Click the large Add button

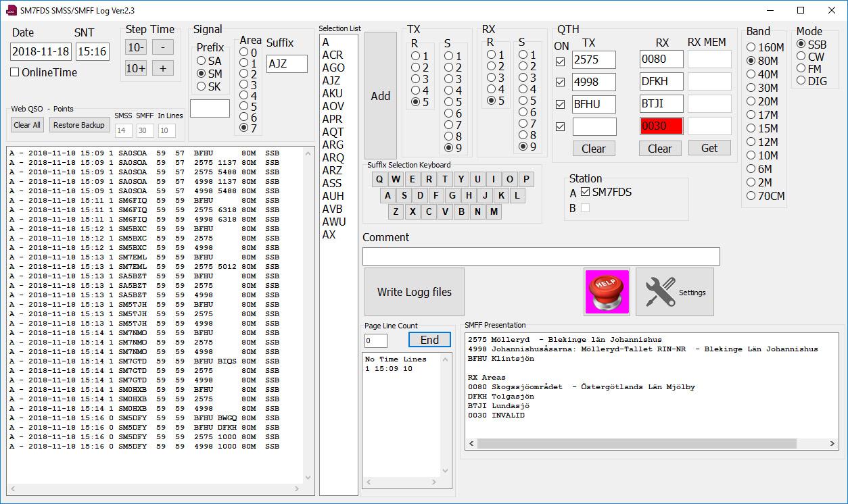380,96
